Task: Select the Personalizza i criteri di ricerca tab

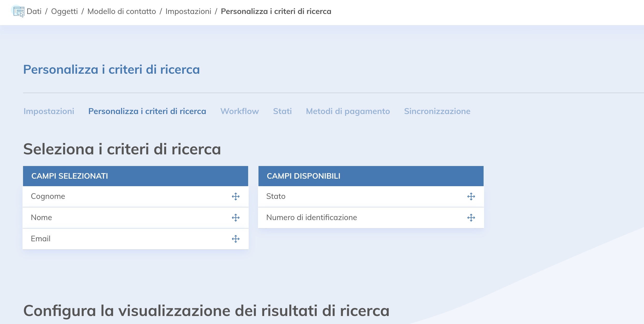Action: [147, 111]
